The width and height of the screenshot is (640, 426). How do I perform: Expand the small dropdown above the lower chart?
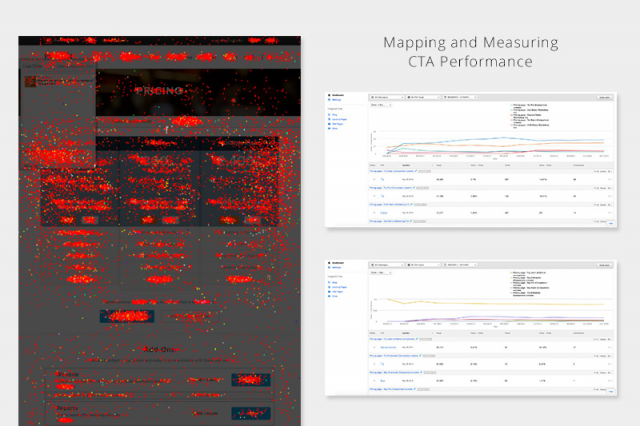[x=379, y=273]
